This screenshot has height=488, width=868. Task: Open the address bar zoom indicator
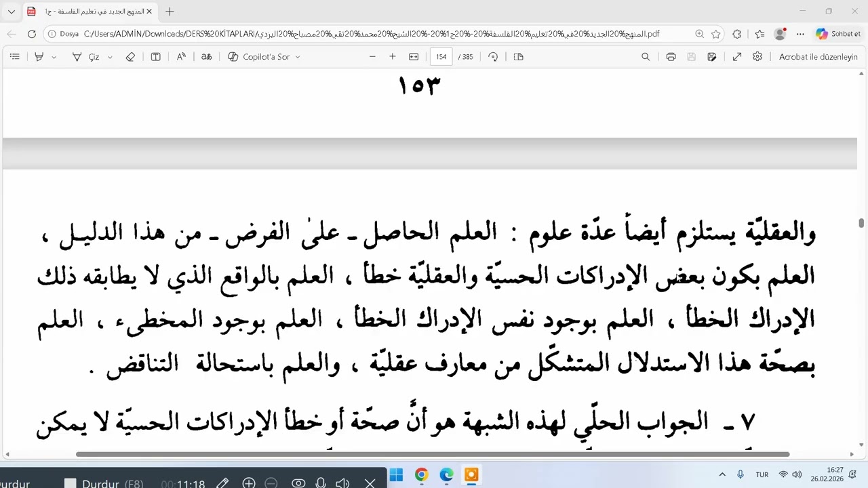coord(699,34)
